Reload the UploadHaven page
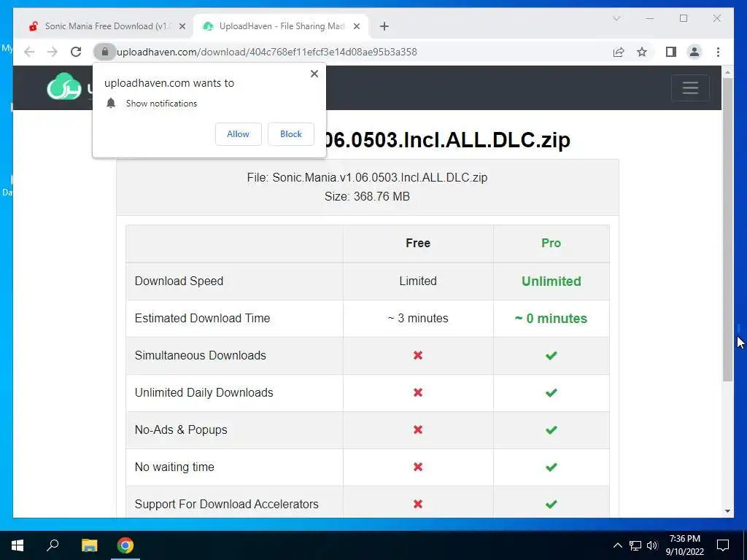Viewport: 747px width, 560px height. tap(76, 52)
